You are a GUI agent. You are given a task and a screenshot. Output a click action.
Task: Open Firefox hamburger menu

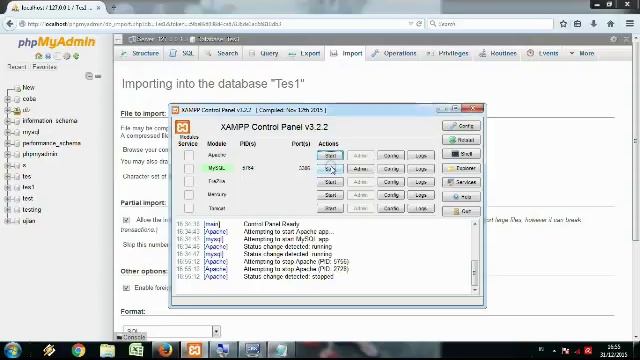[630, 24]
